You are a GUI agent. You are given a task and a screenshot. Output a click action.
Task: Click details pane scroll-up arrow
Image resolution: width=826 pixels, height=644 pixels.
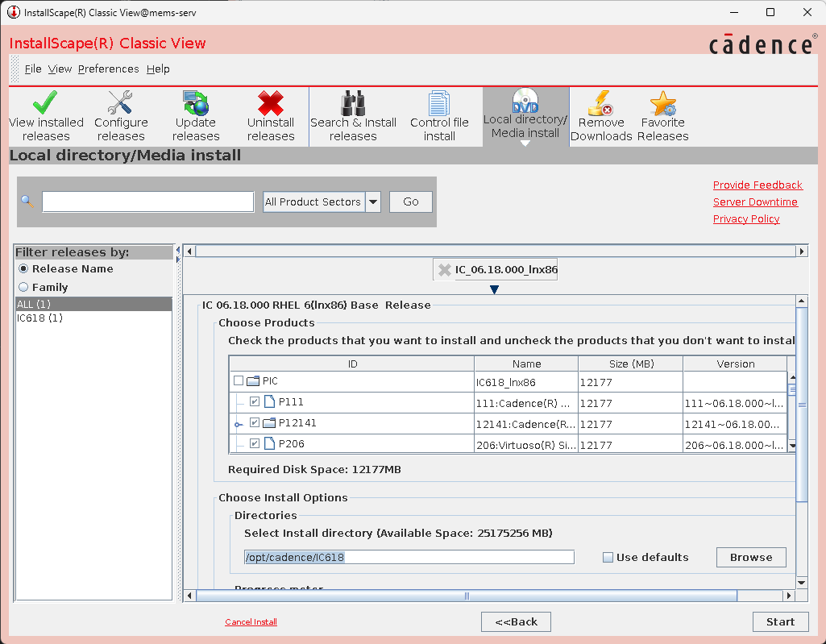pos(802,301)
